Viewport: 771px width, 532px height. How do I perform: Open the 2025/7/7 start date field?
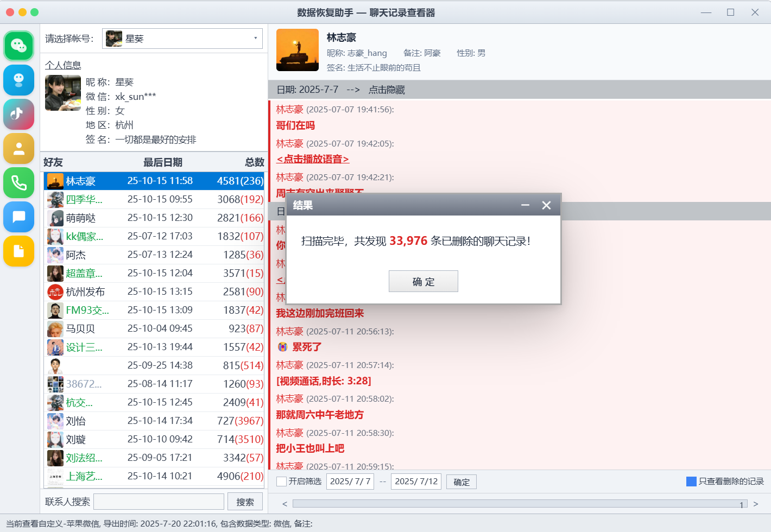[x=350, y=482]
